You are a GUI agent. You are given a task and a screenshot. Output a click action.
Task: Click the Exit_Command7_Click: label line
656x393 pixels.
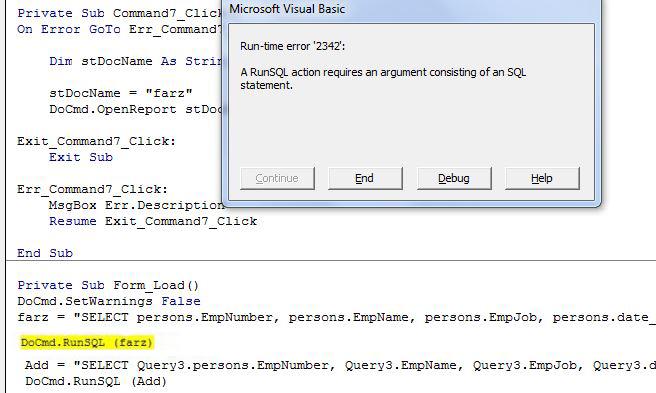pyautogui.click(x=96, y=141)
